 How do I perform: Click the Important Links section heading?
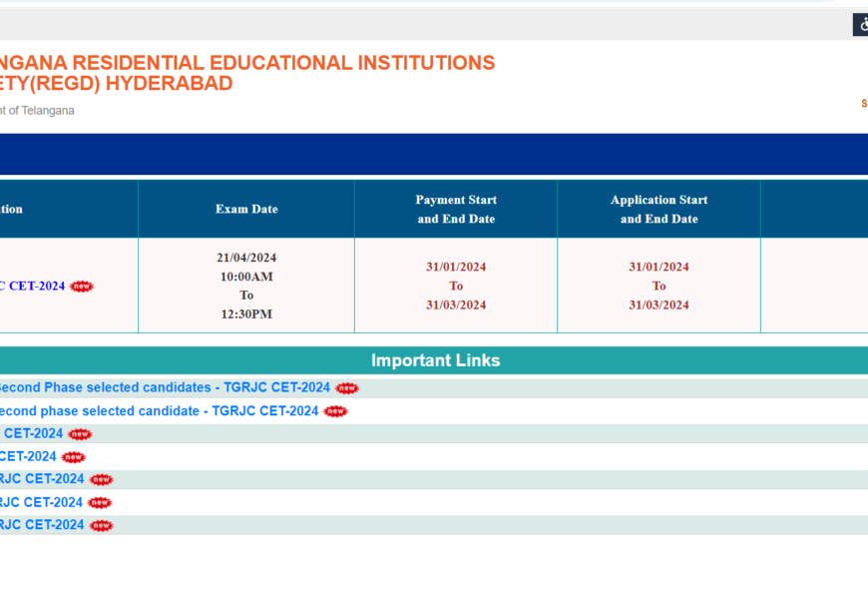(x=435, y=360)
